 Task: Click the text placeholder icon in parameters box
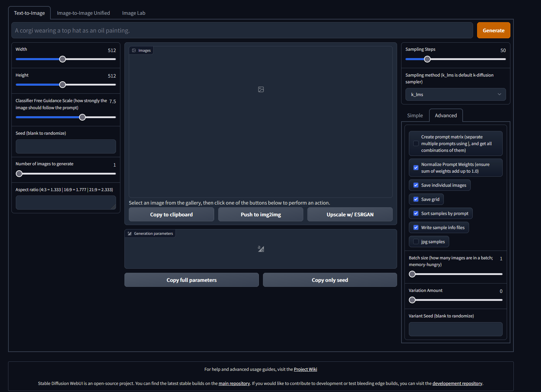pos(261,249)
